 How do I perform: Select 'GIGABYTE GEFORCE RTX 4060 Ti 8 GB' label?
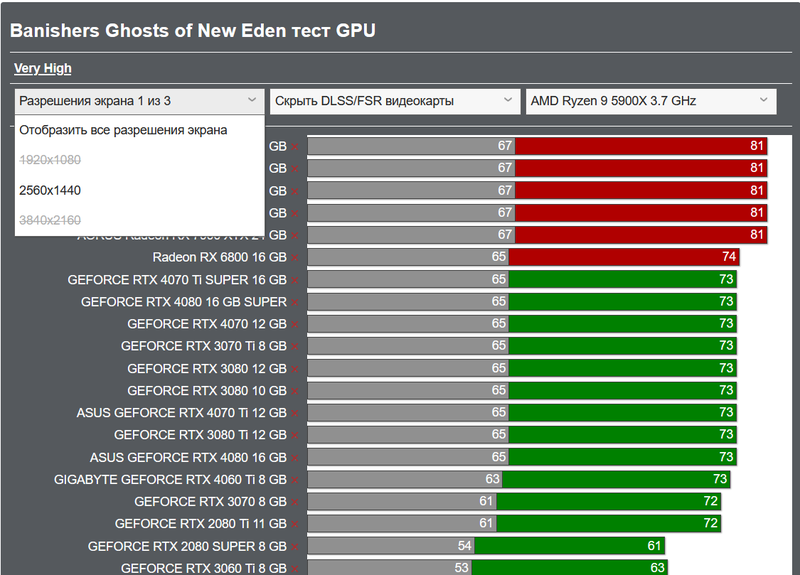coord(170,480)
